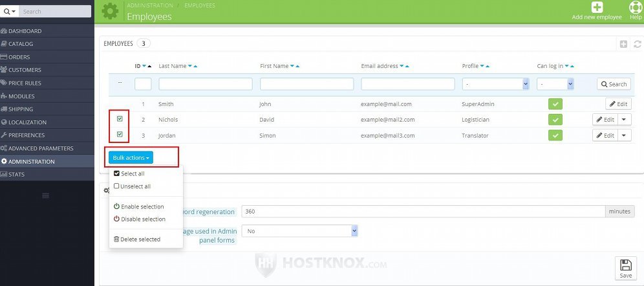Open Dashboard in sidebar

47,31
